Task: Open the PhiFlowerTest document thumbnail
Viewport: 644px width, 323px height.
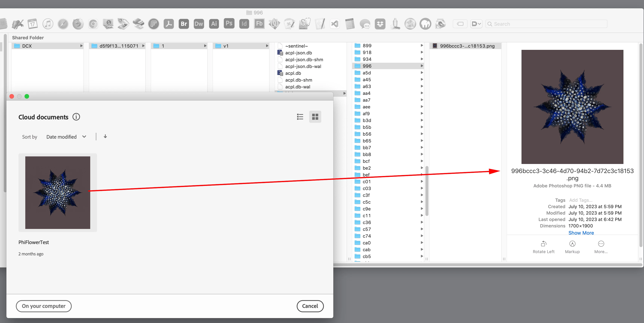Action: click(58, 193)
